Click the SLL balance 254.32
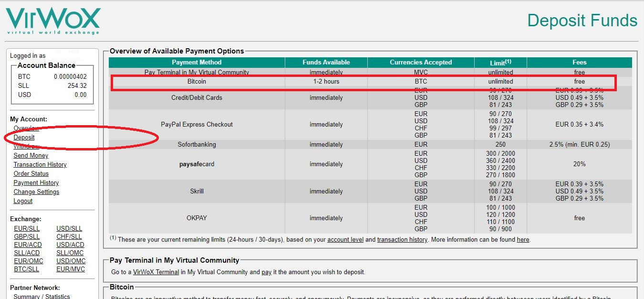The width and height of the screenshot is (644, 299). (77, 86)
